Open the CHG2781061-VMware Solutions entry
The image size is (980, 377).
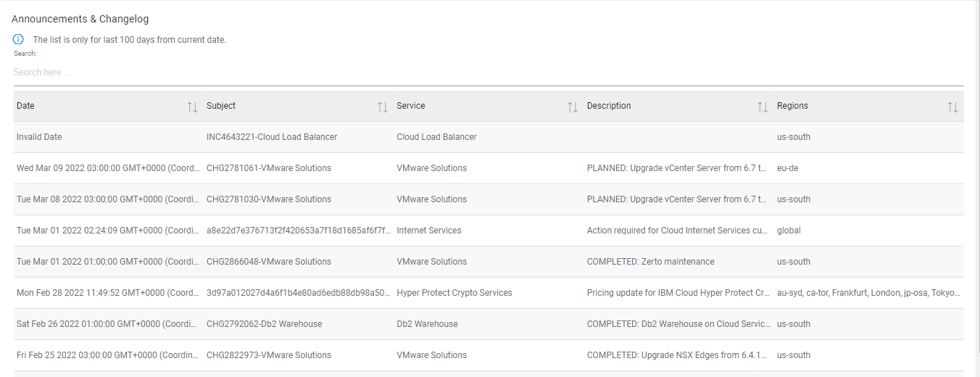point(269,168)
